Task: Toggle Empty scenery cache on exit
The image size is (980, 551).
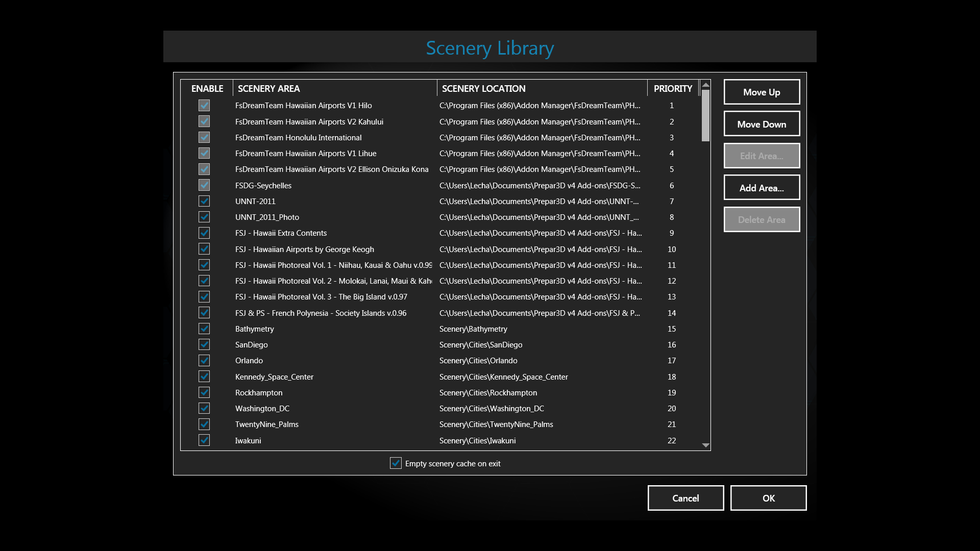Action: tap(396, 463)
